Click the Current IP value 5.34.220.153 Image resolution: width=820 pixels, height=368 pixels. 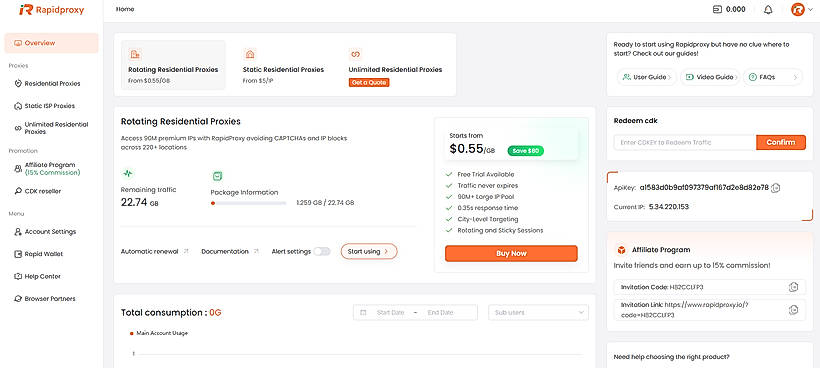pos(669,207)
